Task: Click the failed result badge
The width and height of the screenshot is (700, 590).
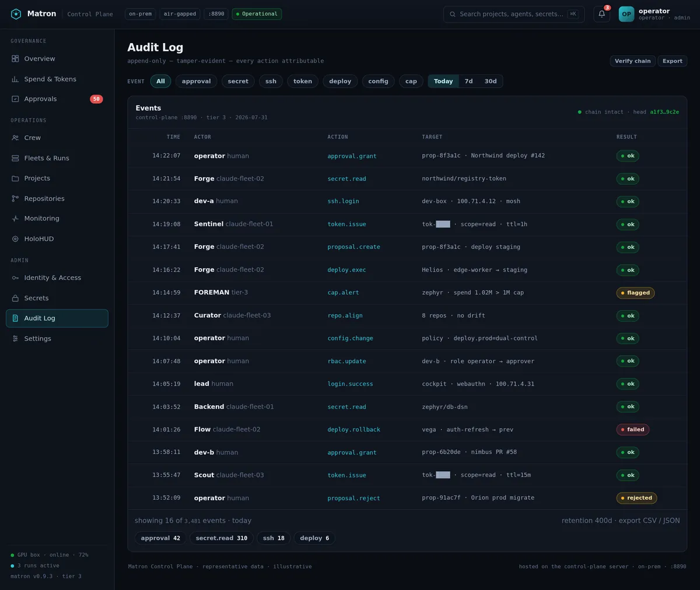Action: (633, 430)
